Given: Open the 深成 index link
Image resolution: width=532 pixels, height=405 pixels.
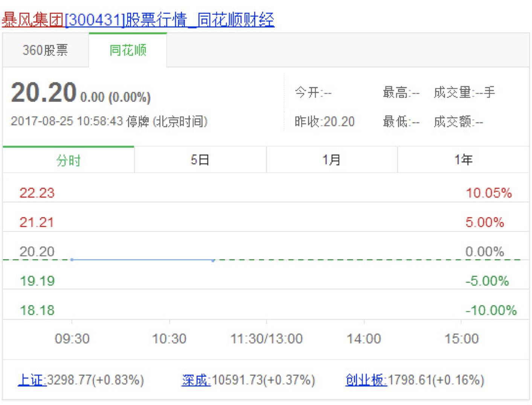Looking at the screenshot, I should pyautogui.click(x=196, y=380).
